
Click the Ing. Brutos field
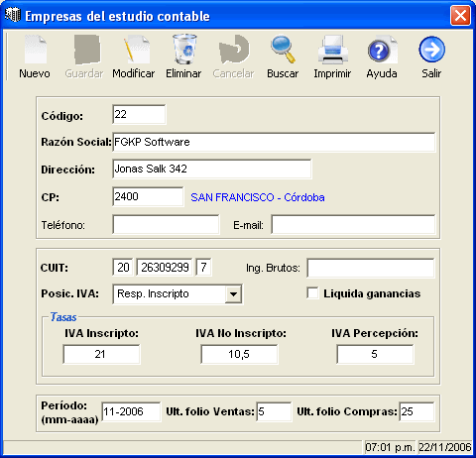371,268
